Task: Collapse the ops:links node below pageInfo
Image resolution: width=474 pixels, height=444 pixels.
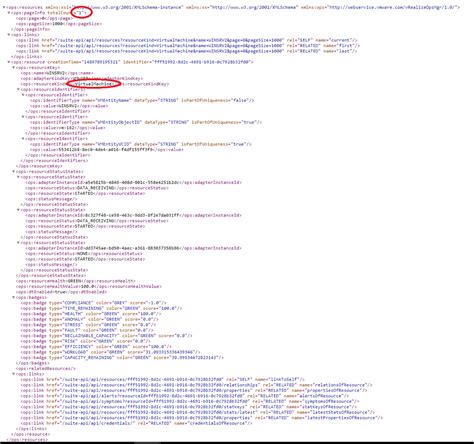Action: tap(9, 35)
